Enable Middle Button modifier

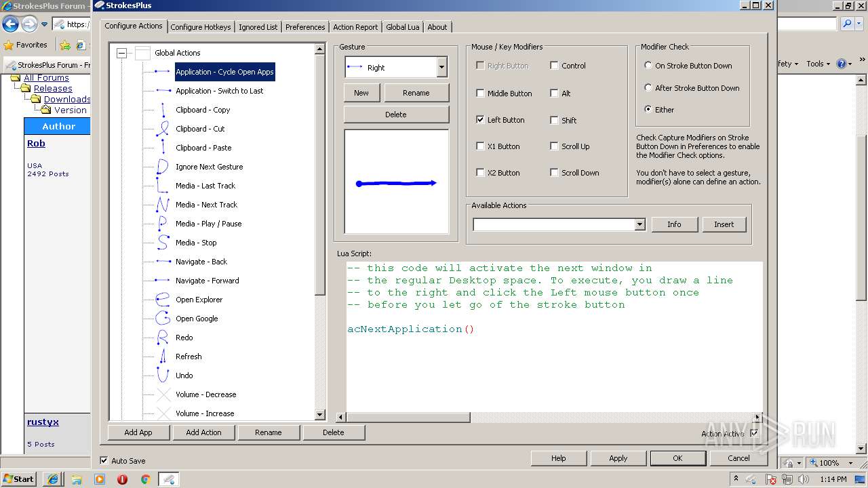pos(481,94)
